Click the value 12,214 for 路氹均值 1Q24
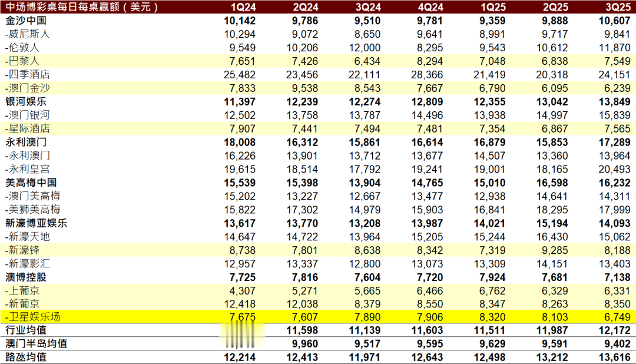 click(240, 358)
